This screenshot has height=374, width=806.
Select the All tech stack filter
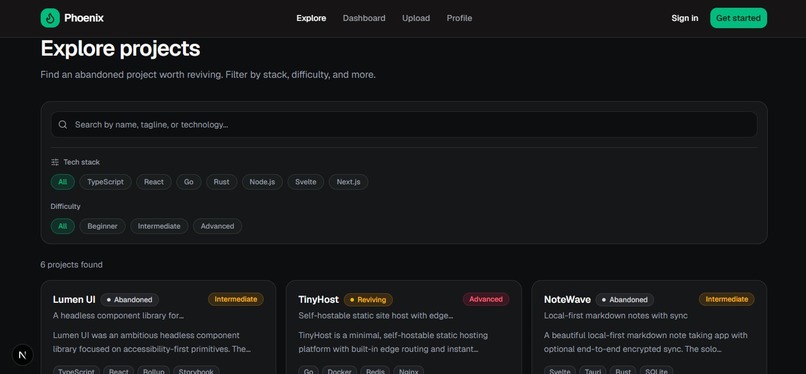point(63,182)
